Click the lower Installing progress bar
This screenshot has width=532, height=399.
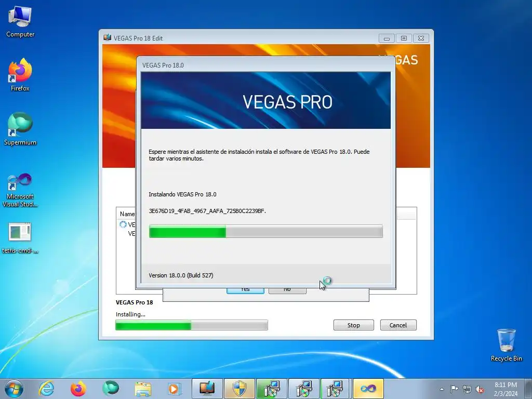(192, 325)
